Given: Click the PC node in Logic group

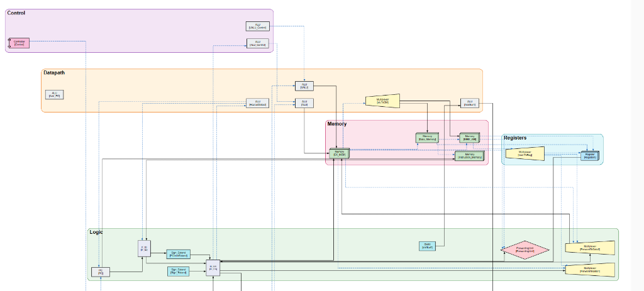Looking at the screenshot, I should tap(100, 272).
